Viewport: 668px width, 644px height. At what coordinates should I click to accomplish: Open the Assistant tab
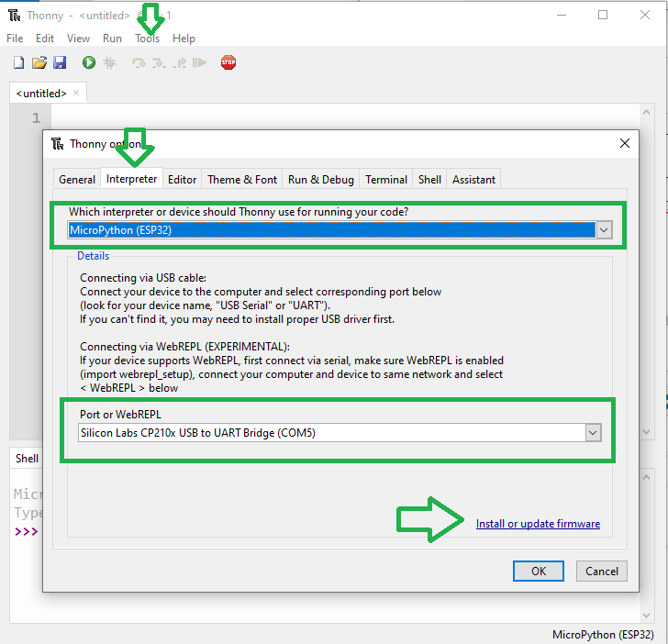[473, 180]
